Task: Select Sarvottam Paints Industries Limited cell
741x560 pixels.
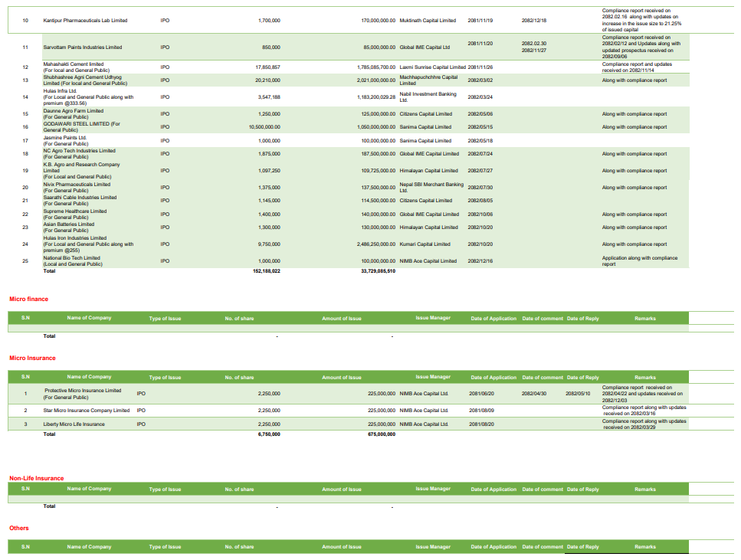Action: pos(82,47)
